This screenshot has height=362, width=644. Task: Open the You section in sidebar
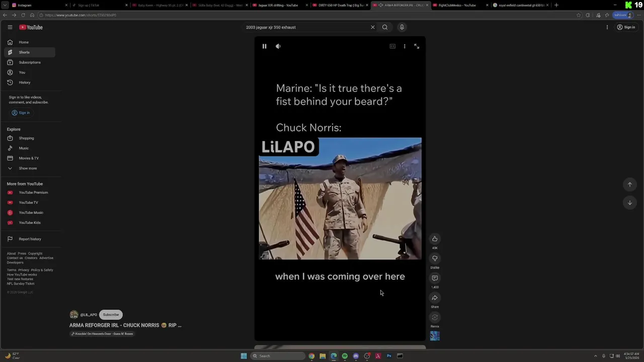(x=30, y=72)
